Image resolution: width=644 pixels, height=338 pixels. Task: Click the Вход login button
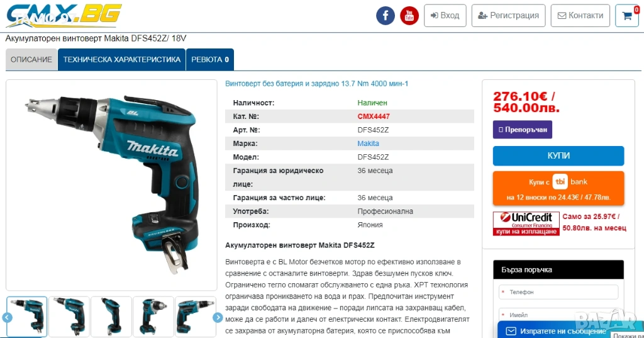coord(445,16)
